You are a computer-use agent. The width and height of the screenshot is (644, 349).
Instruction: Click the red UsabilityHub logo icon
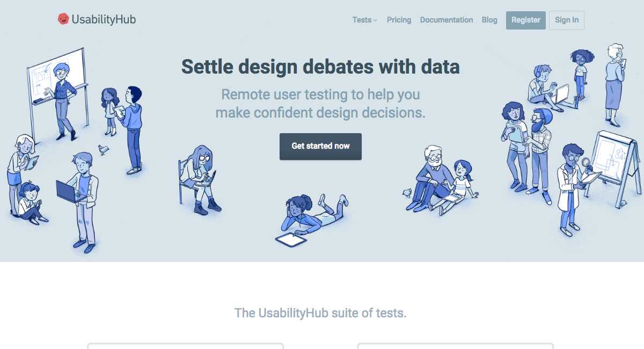pos(64,19)
